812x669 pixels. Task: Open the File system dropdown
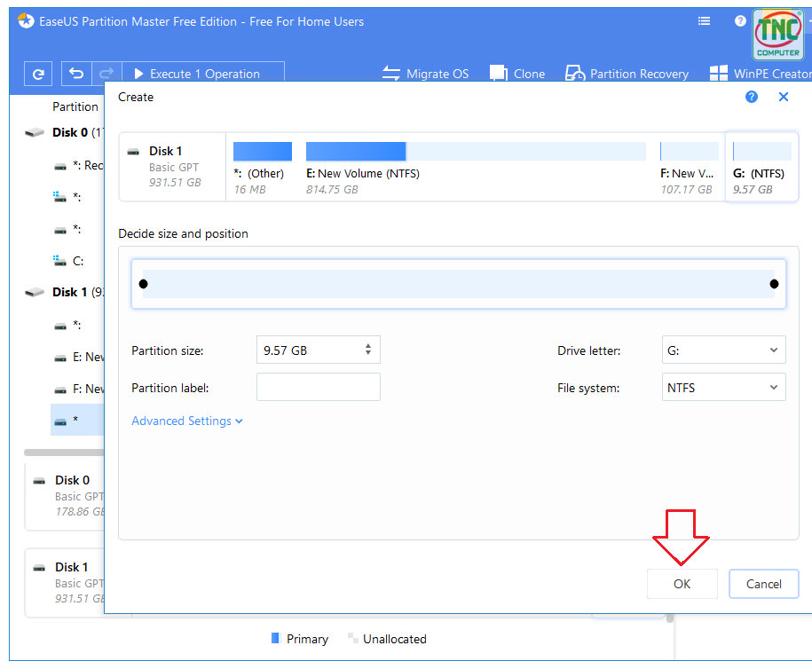click(x=723, y=388)
